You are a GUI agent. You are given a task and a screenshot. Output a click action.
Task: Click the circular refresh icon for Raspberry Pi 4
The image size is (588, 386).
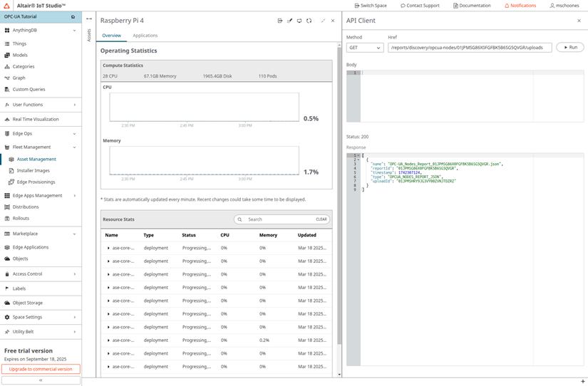(309, 21)
